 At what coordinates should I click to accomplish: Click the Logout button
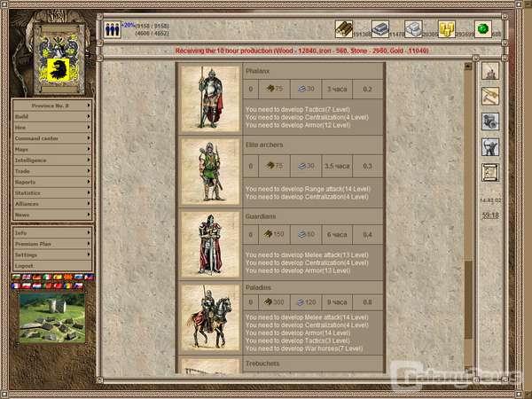coord(52,266)
